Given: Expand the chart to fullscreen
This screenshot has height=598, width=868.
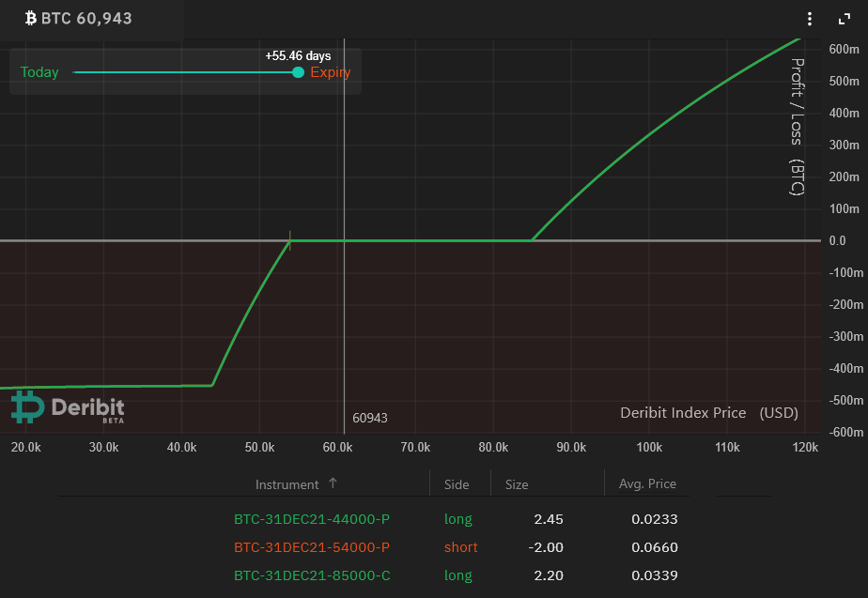Looking at the screenshot, I should point(843,19).
